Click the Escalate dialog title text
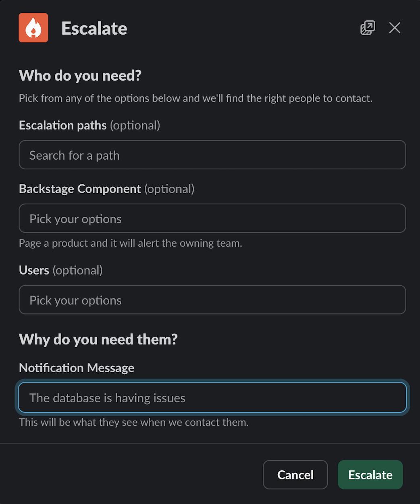Image resolution: width=420 pixels, height=504 pixels. [x=94, y=29]
